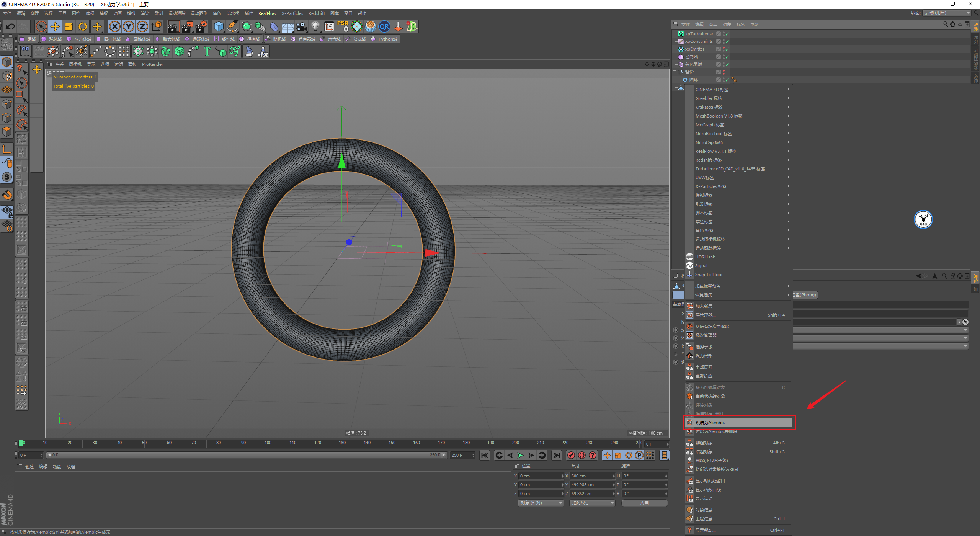
Task: Open the 对象 (相对) coordinate dropdown
Action: click(541, 503)
